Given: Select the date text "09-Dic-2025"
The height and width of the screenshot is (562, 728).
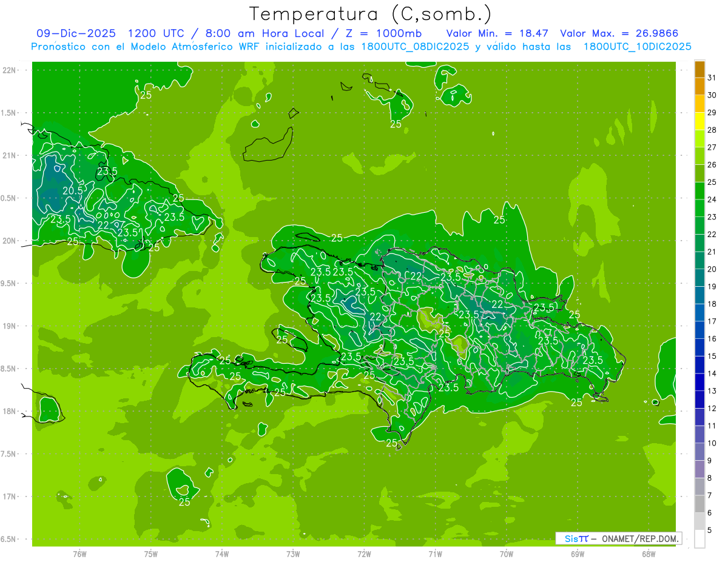Looking at the screenshot, I should (x=77, y=33).
